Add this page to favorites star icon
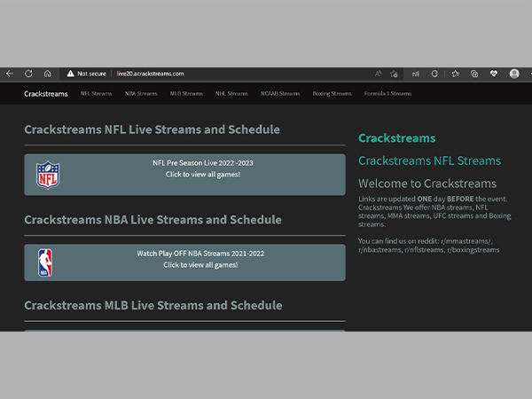 394,74
